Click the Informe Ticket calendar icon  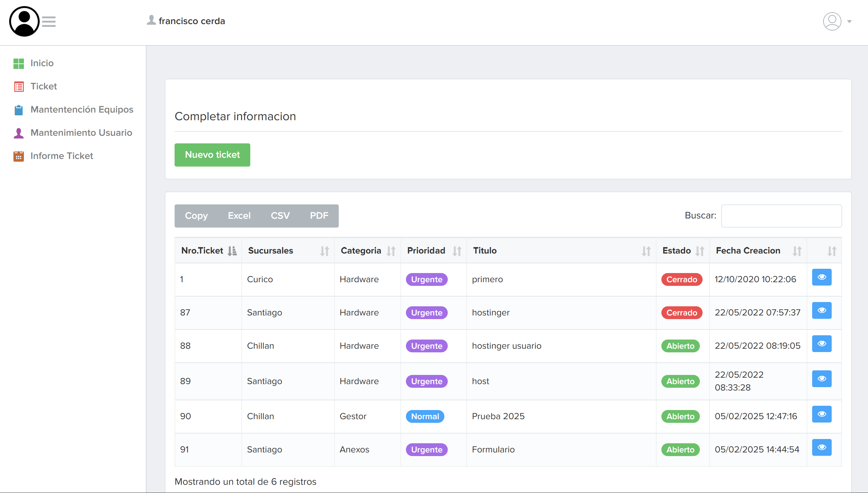point(19,156)
